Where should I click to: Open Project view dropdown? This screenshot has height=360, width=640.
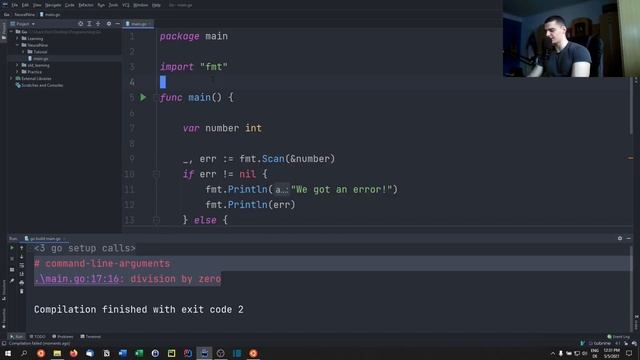pos(23,24)
